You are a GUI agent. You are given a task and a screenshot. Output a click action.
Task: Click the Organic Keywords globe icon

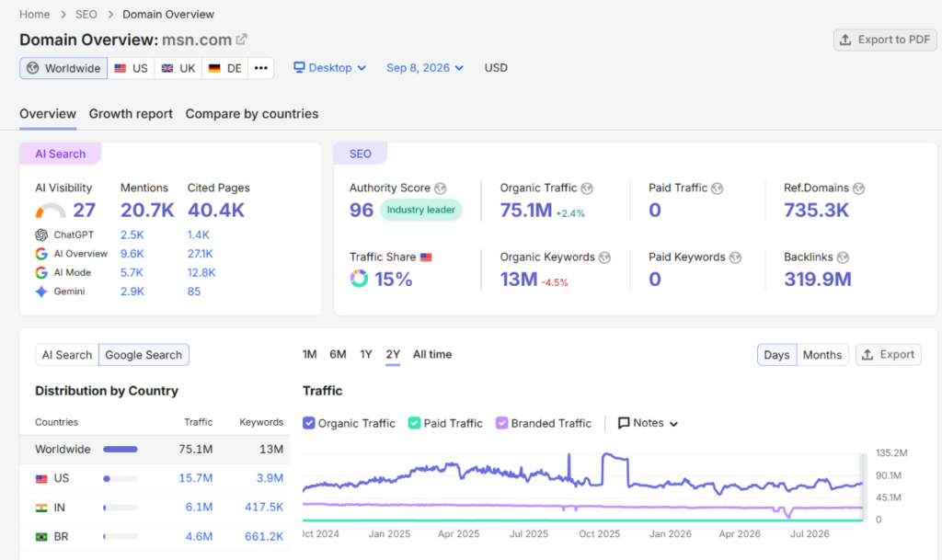[604, 257]
